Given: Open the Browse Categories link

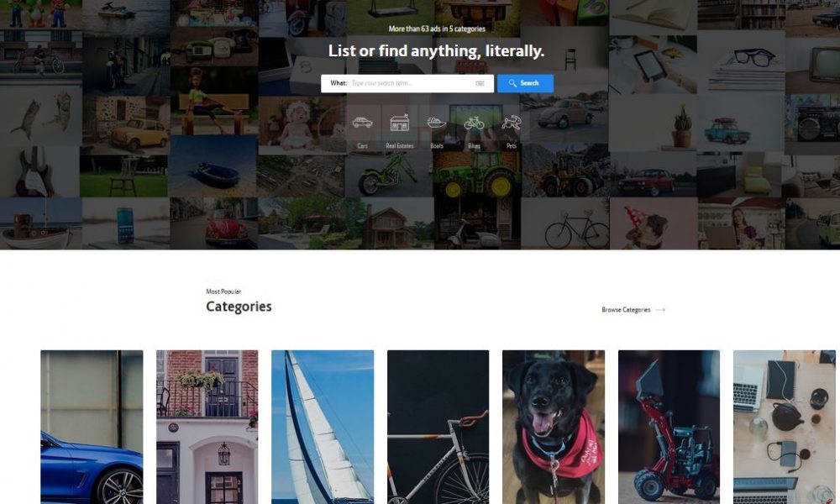Looking at the screenshot, I should (x=626, y=310).
